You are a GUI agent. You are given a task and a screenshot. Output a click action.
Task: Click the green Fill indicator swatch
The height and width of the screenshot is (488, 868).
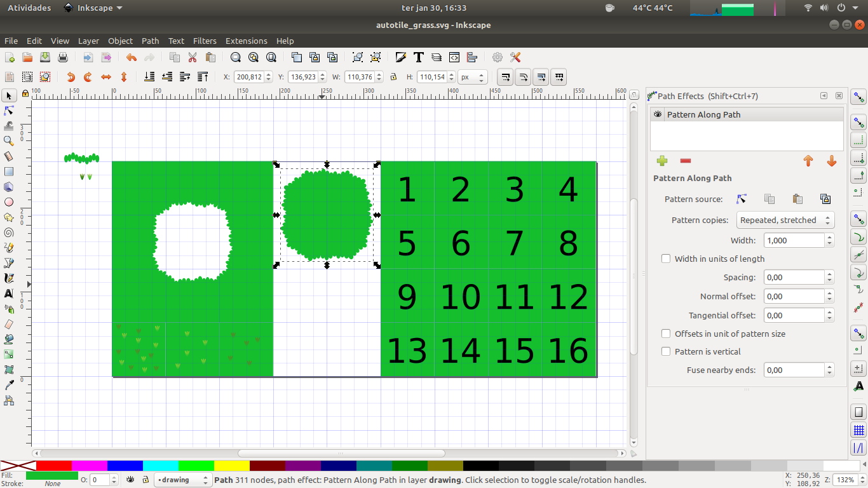pos(52,475)
